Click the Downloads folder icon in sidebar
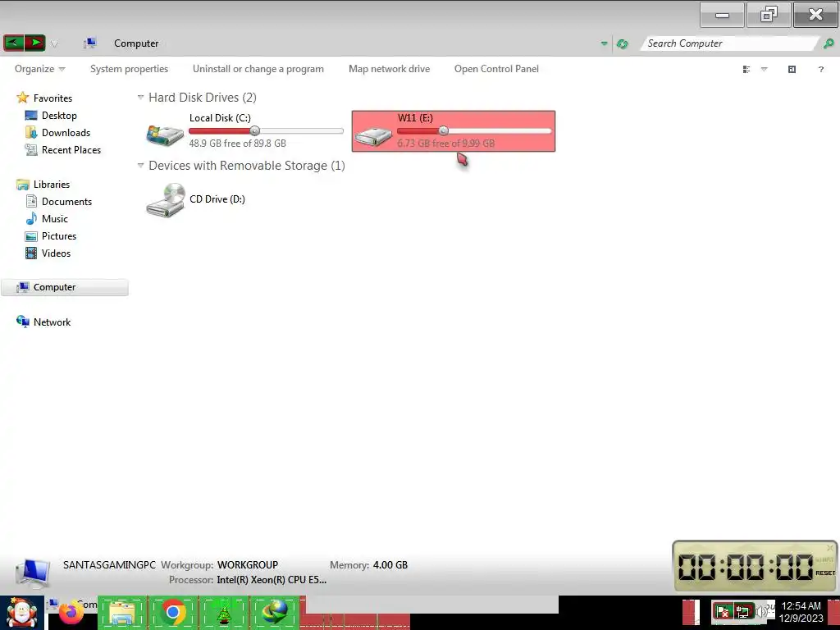The height and width of the screenshot is (630, 840). tap(31, 132)
